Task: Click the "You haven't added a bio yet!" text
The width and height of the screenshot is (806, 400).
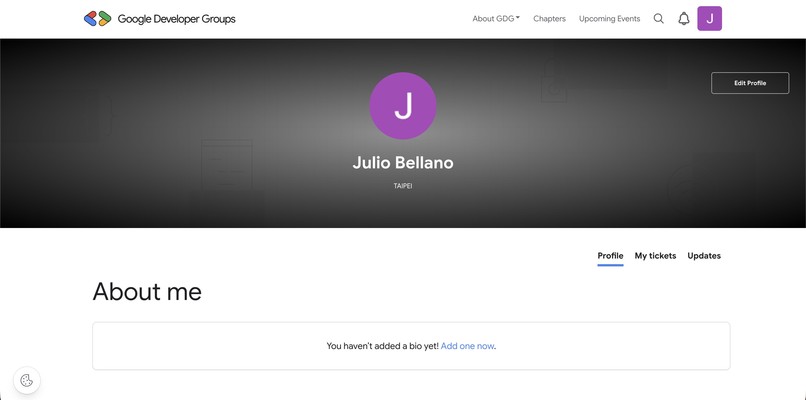Action: 382,346
